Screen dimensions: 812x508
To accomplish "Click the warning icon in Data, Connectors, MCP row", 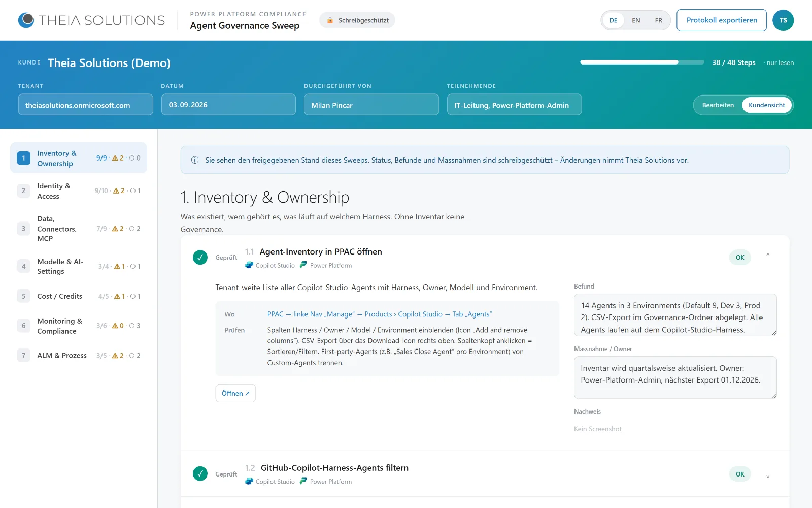I will (x=115, y=229).
